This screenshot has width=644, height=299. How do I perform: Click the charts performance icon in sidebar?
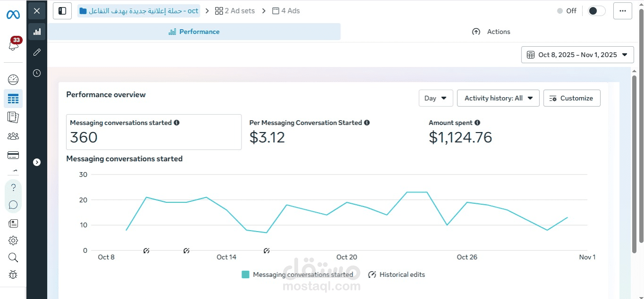pyautogui.click(x=37, y=32)
